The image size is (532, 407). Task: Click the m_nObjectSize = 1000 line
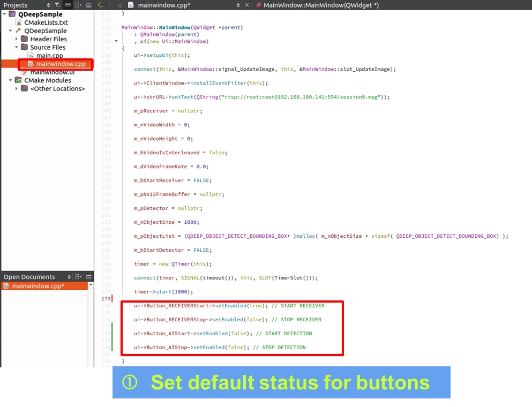166,222
